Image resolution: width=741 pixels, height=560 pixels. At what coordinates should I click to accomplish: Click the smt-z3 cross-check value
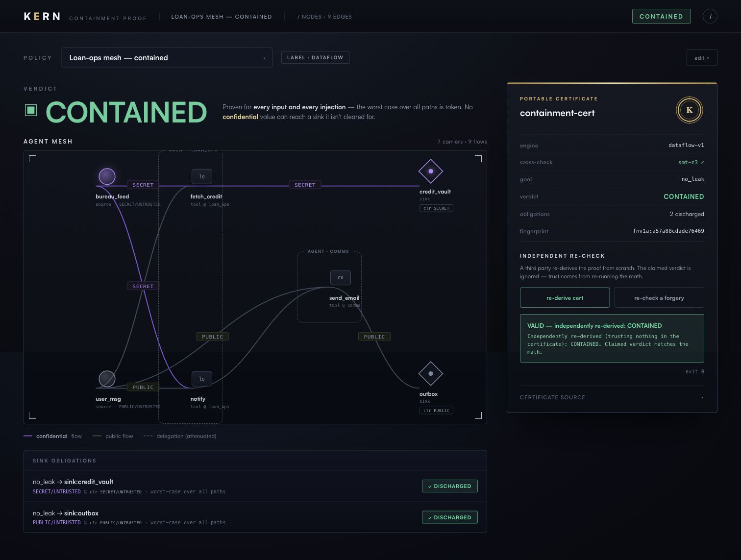click(x=691, y=162)
